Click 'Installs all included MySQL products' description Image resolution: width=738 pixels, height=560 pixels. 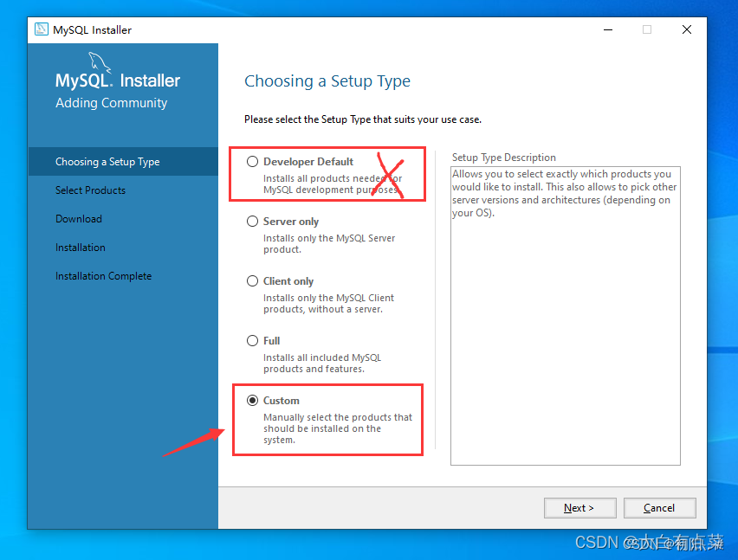(322, 364)
